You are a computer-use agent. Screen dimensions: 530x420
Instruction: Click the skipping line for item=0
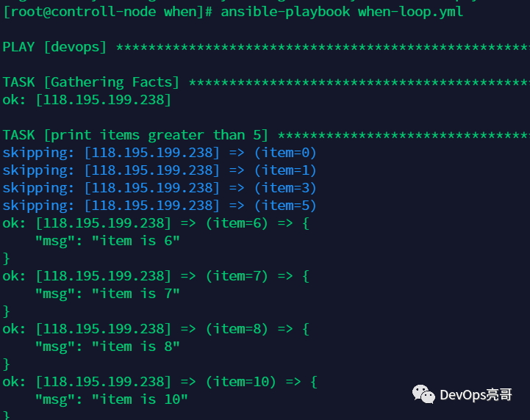[159, 153]
